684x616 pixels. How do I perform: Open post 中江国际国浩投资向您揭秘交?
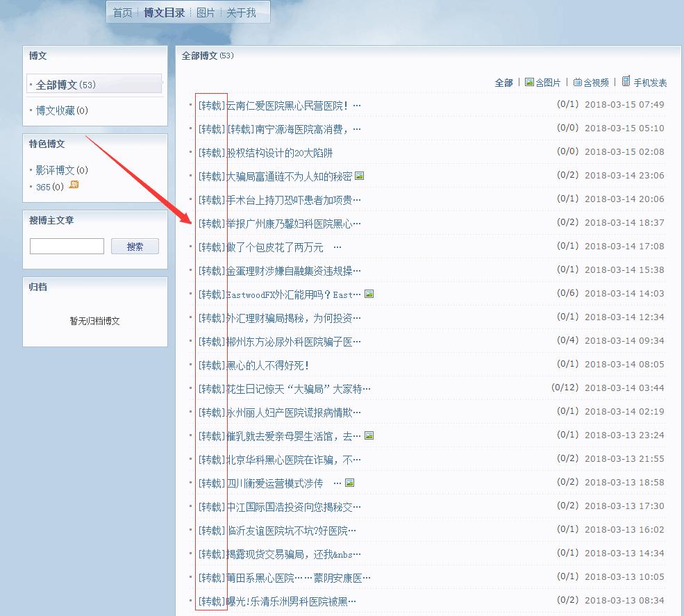coord(280,507)
